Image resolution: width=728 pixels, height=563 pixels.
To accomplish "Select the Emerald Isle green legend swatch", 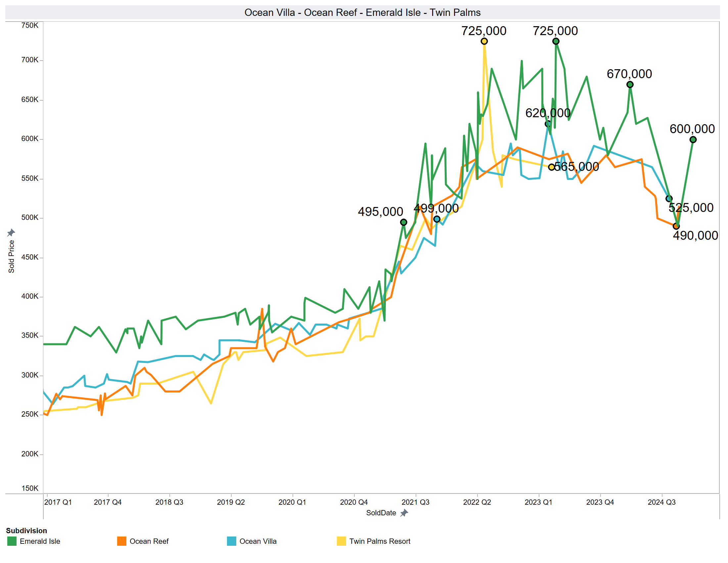I will point(12,541).
